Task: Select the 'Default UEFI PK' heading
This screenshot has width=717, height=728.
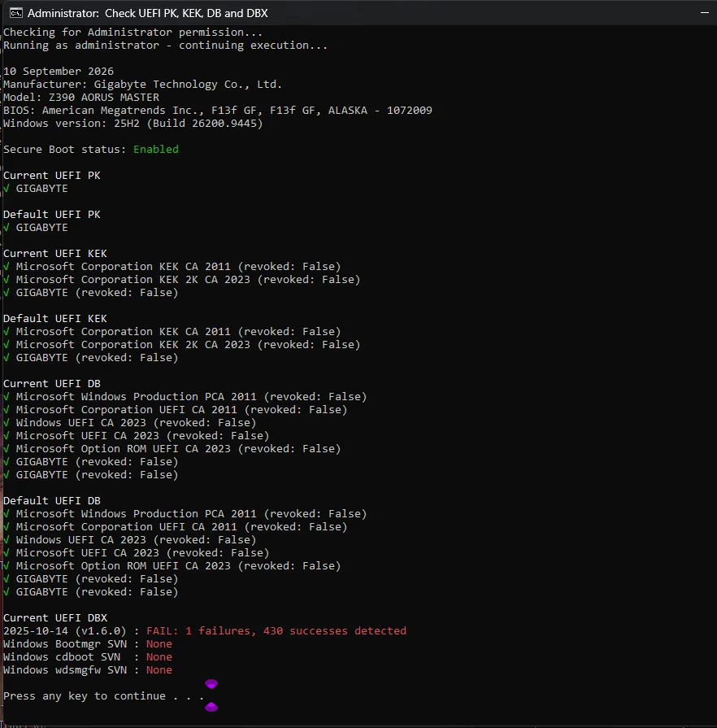Action: [x=52, y=215]
